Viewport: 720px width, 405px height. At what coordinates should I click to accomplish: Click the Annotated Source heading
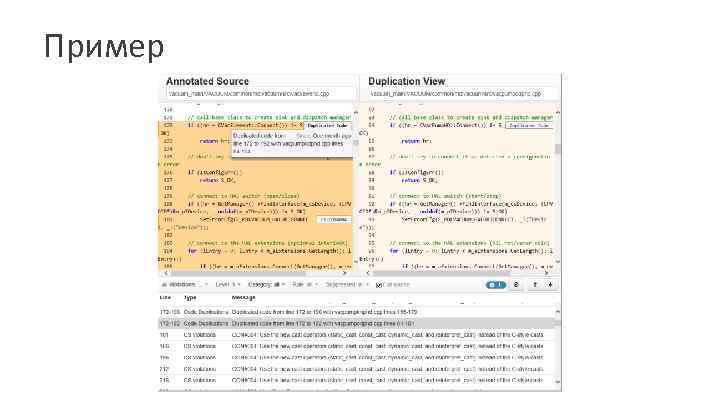tap(208, 81)
